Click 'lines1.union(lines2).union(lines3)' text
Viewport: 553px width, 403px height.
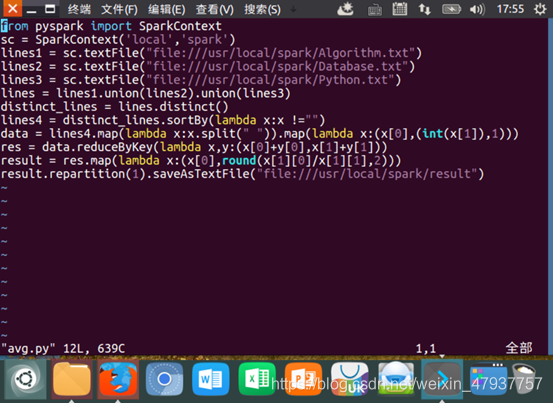173,93
